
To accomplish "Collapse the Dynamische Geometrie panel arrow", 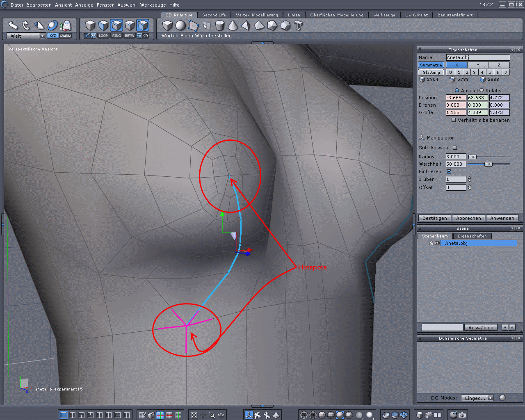I will pos(512,338).
